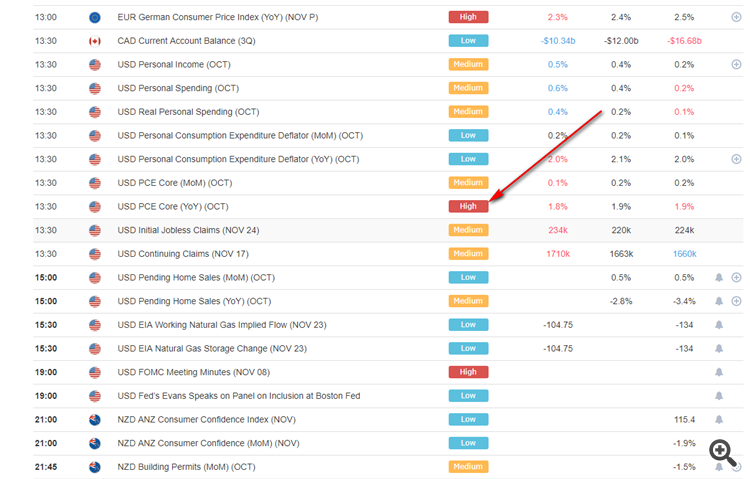Screen dimensions: 750x479
Task: Click New Zealand flag beside Building Permits
Action: [x=95, y=467]
